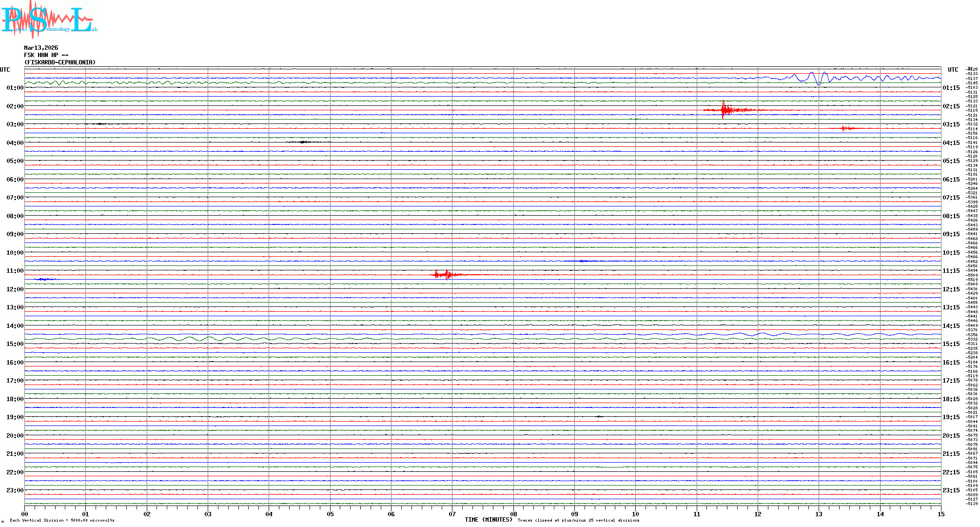Click the 23:00 hour label on left axis

(15, 490)
